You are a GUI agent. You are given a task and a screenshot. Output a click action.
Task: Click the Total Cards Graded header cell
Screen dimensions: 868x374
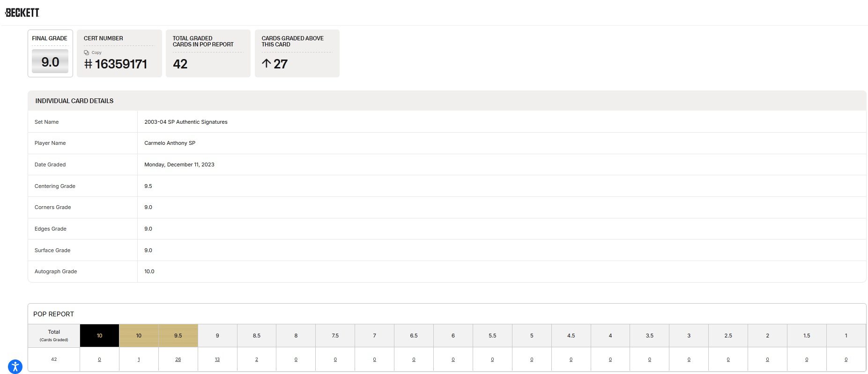pyautogui.click(x=54, y=336)
